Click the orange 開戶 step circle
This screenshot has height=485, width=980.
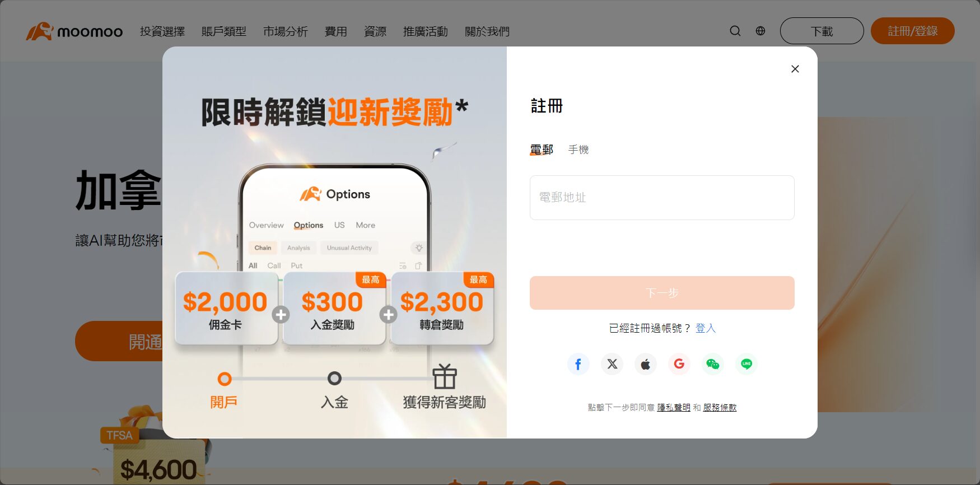[225, 379]
